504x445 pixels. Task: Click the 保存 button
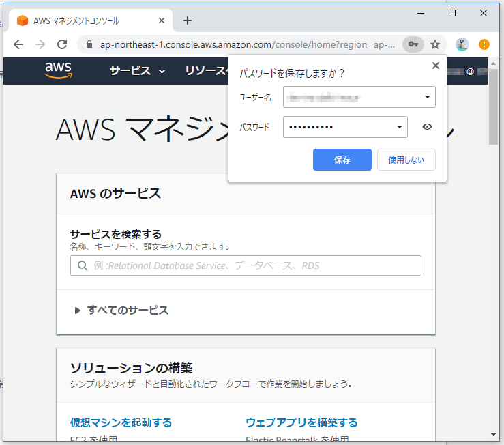pyautogui.click(x=342, y=160)
